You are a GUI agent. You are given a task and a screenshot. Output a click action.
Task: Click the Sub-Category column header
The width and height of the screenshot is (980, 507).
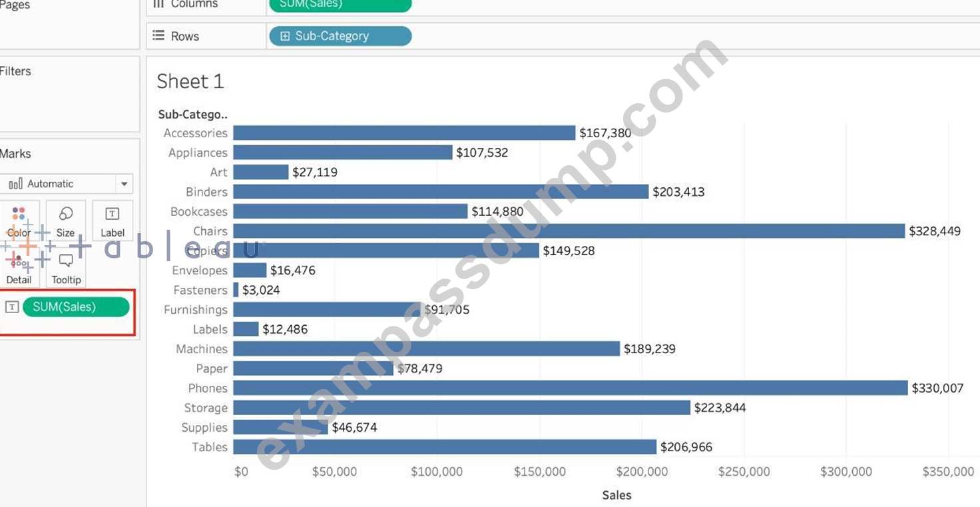[193, 115]
